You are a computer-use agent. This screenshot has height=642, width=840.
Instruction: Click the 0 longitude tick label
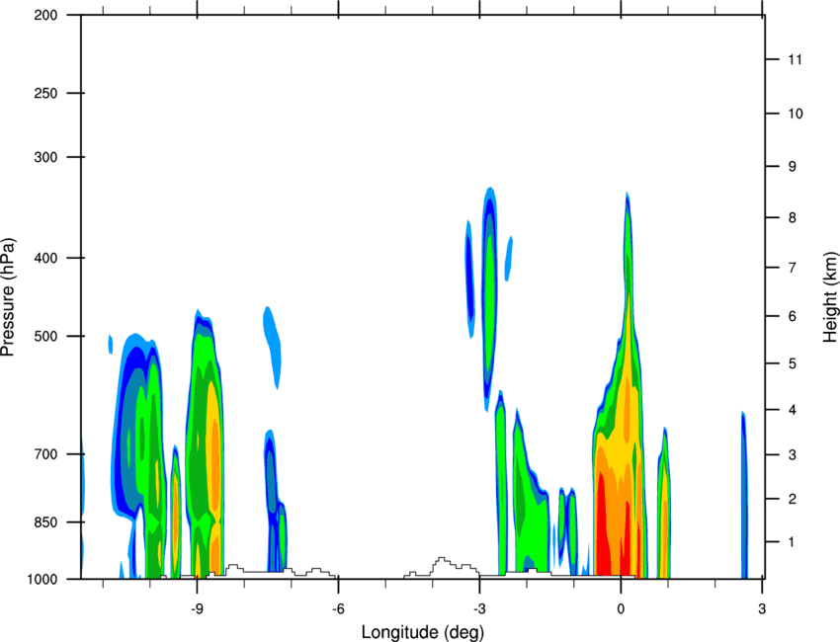pyautogui.click(x=621, y=608)
